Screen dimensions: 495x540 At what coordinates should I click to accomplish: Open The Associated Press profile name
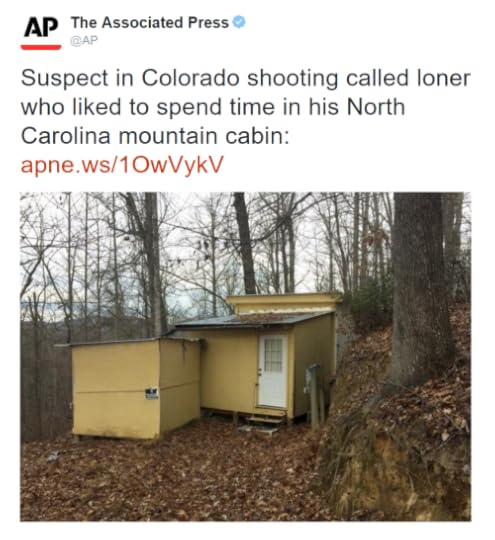click(150, 23)
